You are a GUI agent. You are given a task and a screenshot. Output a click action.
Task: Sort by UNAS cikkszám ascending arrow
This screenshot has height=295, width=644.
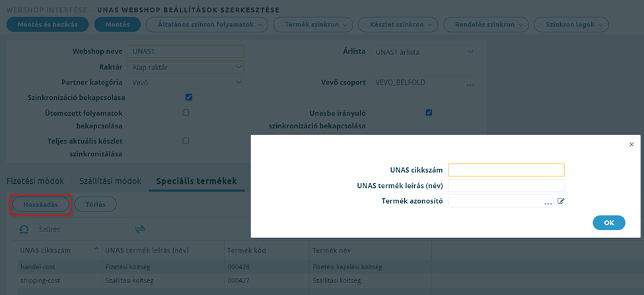[x=96, y=249]
